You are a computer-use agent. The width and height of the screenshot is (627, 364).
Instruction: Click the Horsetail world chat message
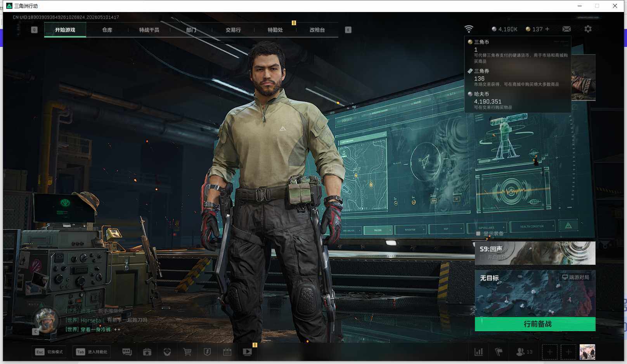pos(106,320)
